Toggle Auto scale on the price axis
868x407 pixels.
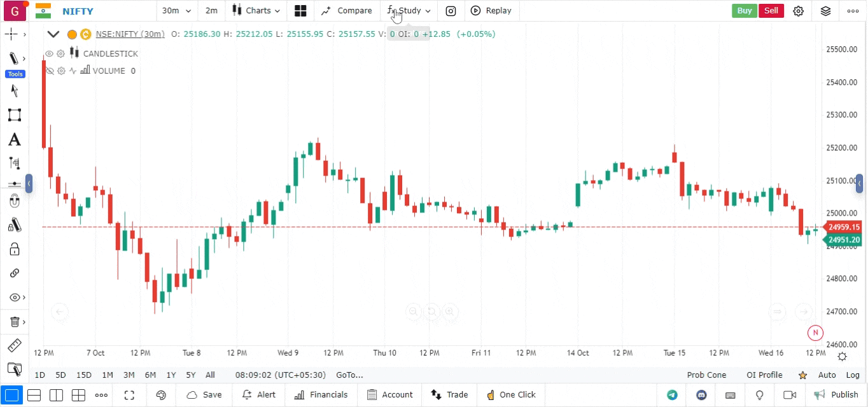pyautogui.click(x=827, y=375)
